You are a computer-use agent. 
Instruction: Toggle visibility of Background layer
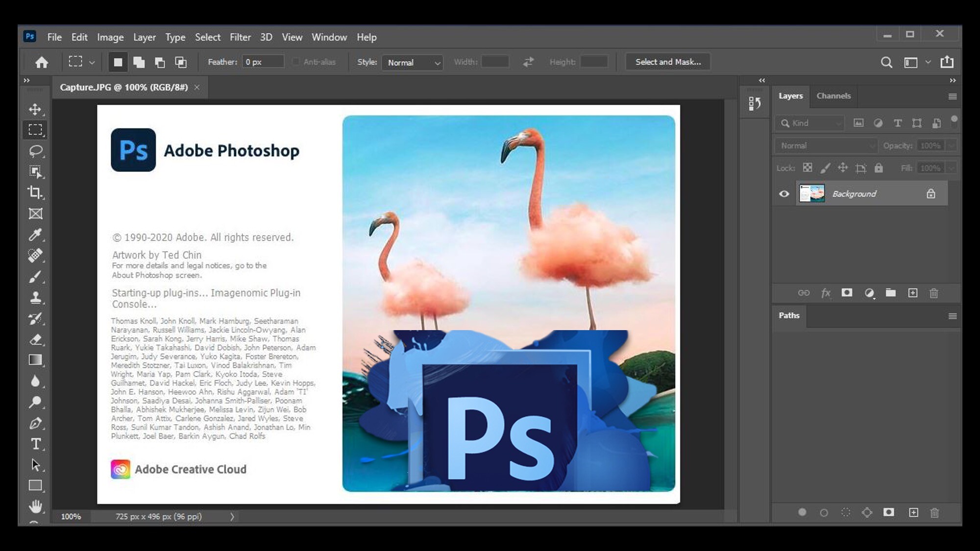tap(784, 194)
